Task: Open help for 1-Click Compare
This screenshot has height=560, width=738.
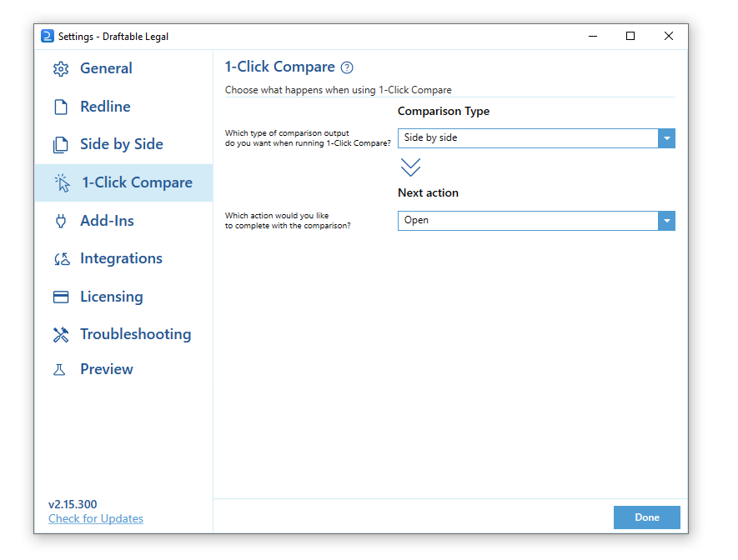Action: [347, 67]
